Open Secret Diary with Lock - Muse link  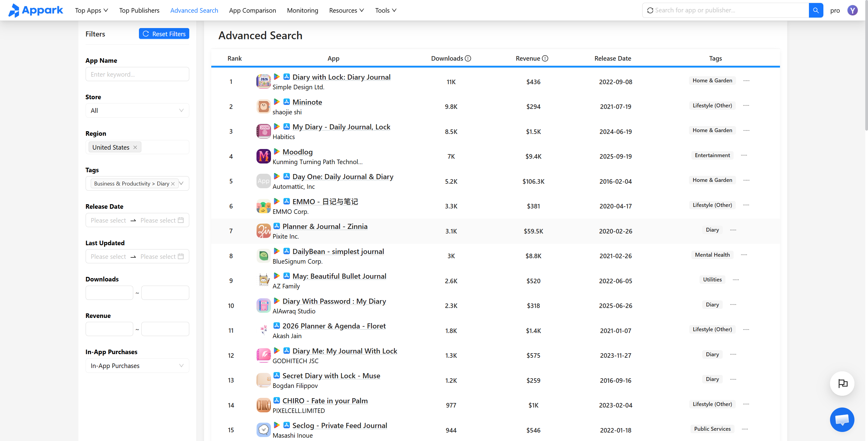click(x=331, y=376)
